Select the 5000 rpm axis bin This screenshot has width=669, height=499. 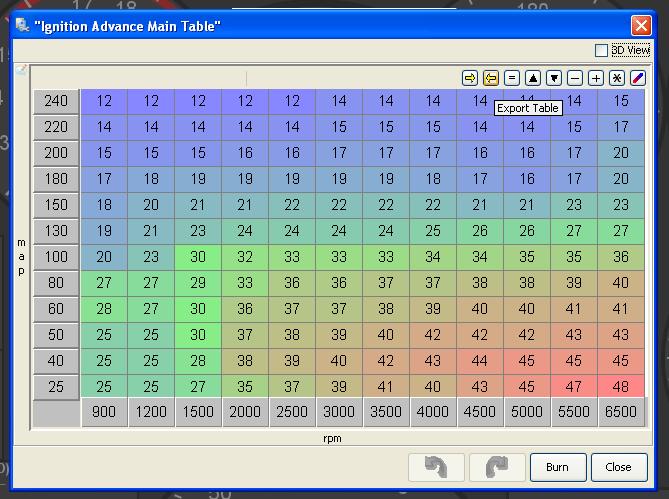(x=527, y=412)
